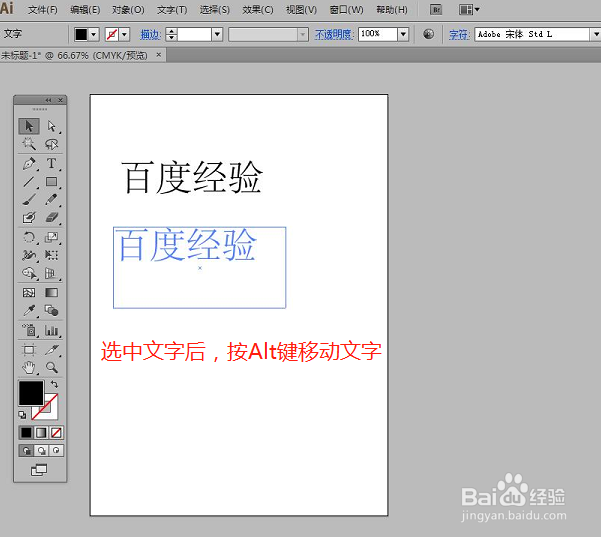Enable Draw Behind mode
The image size is (601, 537).
click(x=41, y=450)
